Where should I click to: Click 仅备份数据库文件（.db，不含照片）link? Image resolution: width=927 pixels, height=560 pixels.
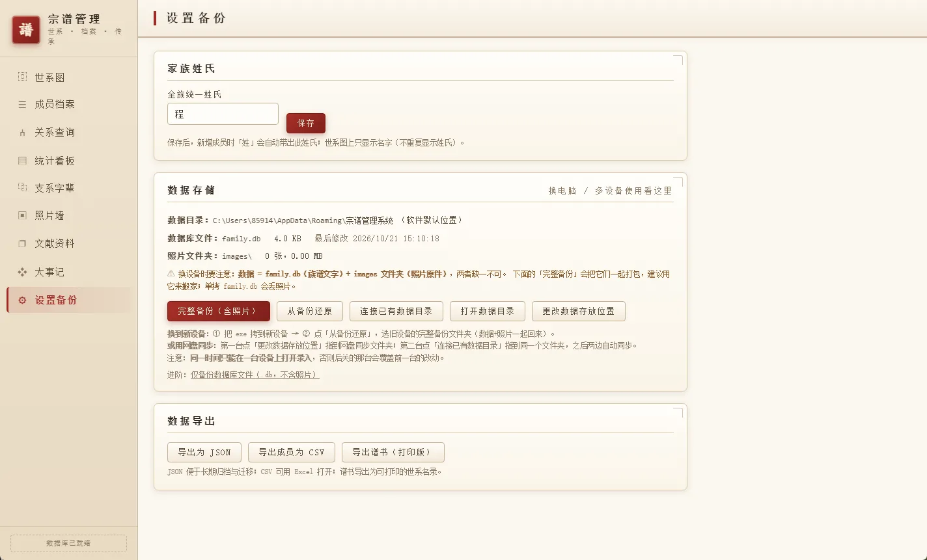point(255,375)
